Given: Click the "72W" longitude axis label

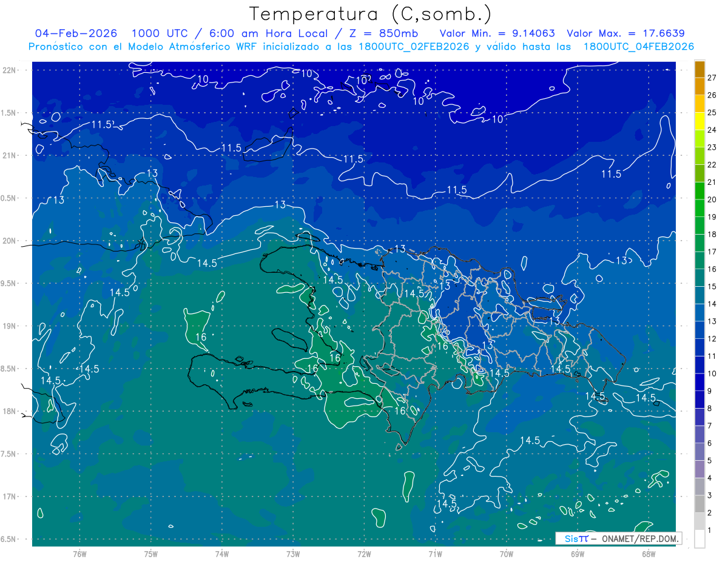Looking at the screenshot, I should [x=364, y=554].
